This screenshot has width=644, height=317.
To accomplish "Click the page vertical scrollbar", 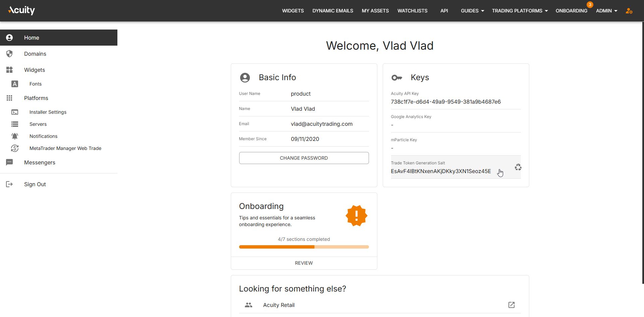I will coord(643,153).
